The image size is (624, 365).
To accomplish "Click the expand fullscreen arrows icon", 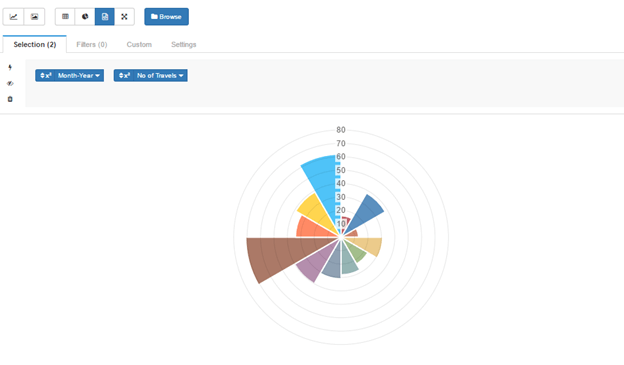I will [x=125, y=17].
